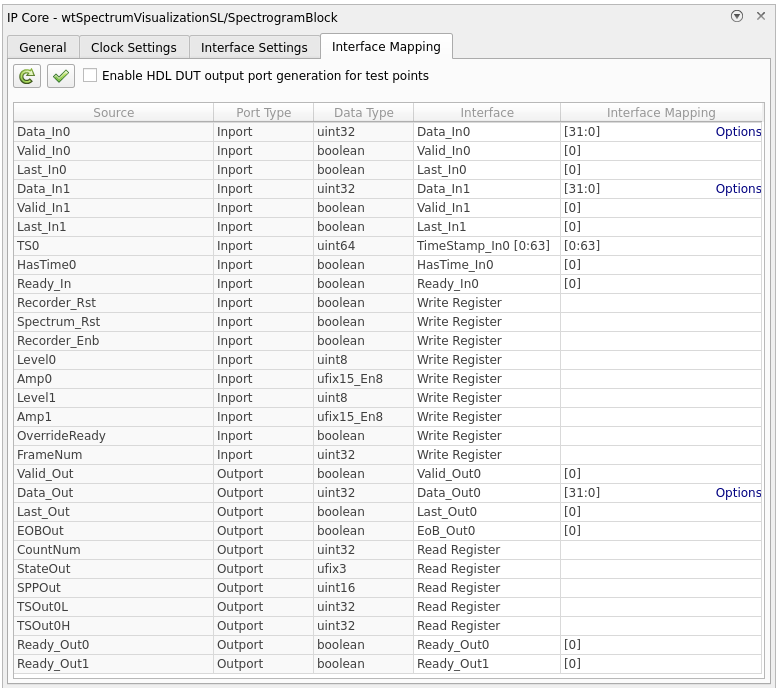This screenshot has width=776, height=688.
Task: Click the Interface Mapping column header
Action: (660, 113)
